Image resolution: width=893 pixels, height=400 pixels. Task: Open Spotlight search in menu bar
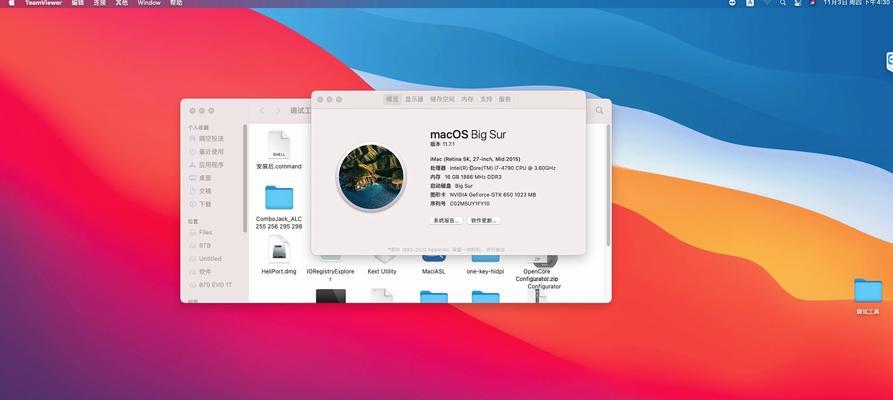coord(783,3)
